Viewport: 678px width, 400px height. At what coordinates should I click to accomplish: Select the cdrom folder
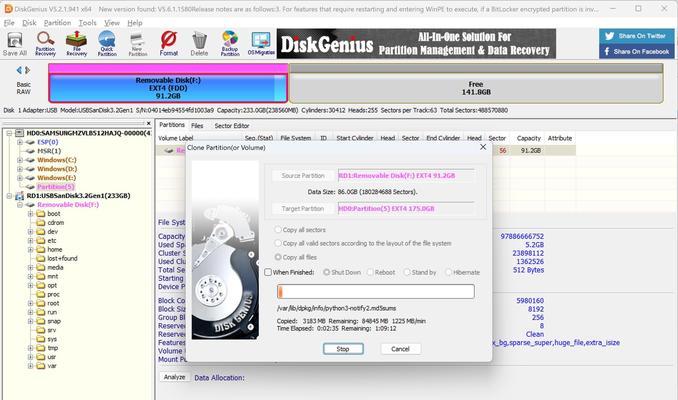pyautogui.click(x=55, y=223)
